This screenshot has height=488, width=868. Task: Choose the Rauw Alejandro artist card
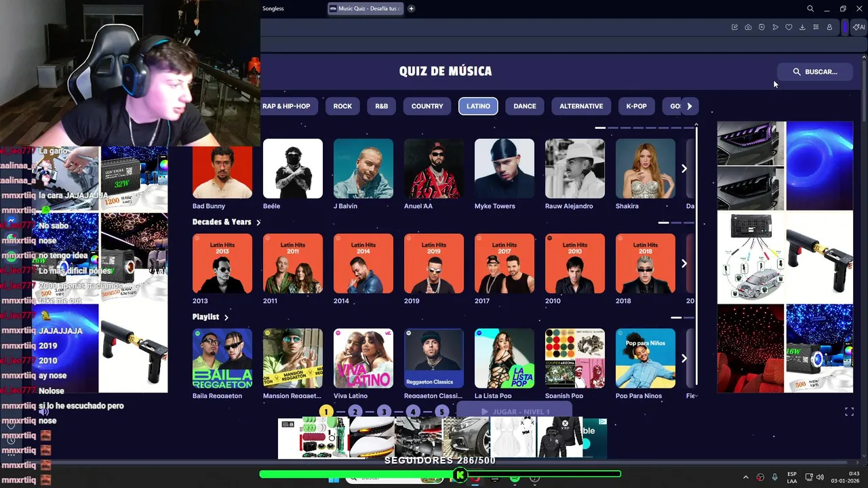575,175
